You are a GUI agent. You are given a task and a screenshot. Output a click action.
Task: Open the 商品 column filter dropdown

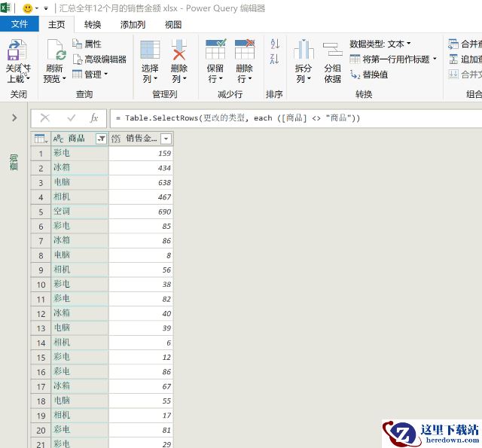(x=101, y=139)
